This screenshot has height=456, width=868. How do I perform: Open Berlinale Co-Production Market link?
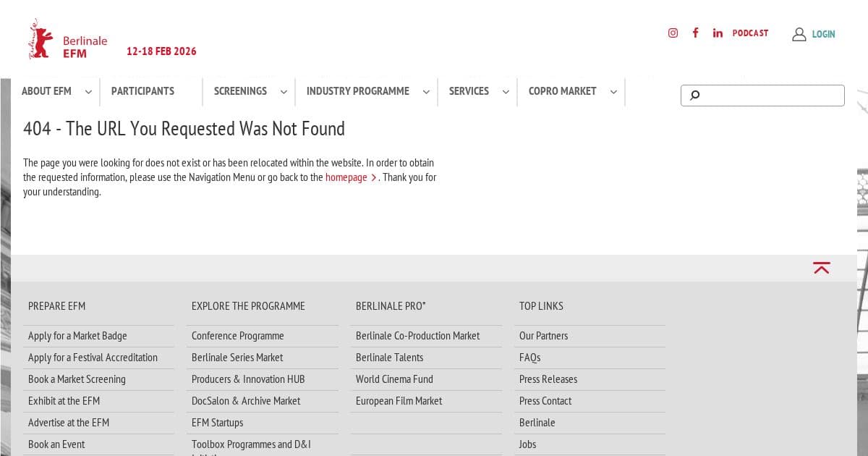coord(417,336)
